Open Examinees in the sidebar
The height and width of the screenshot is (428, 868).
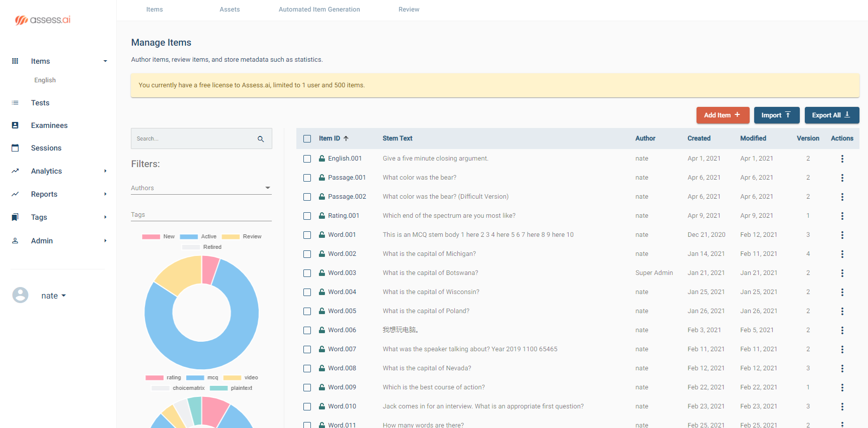49,125
